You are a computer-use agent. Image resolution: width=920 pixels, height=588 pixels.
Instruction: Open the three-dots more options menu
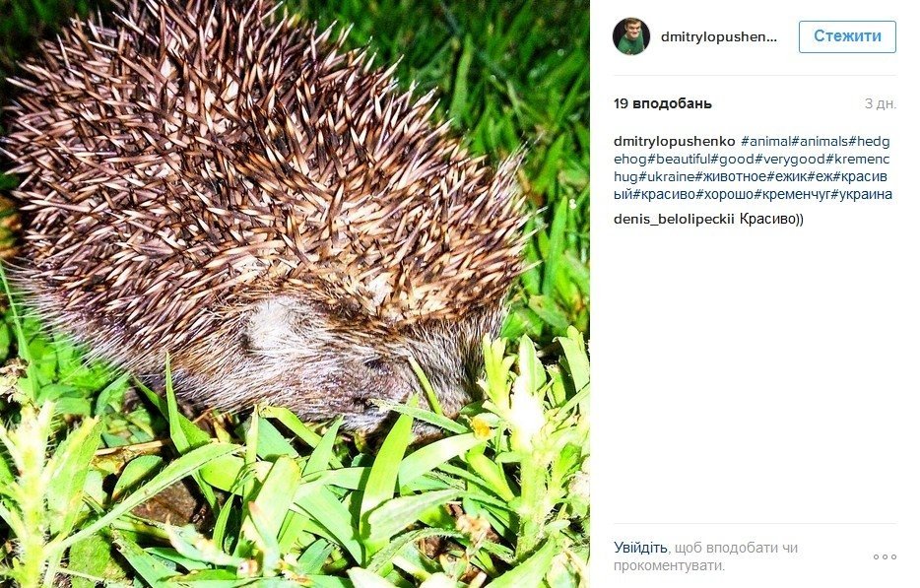(x=885, y=556)
